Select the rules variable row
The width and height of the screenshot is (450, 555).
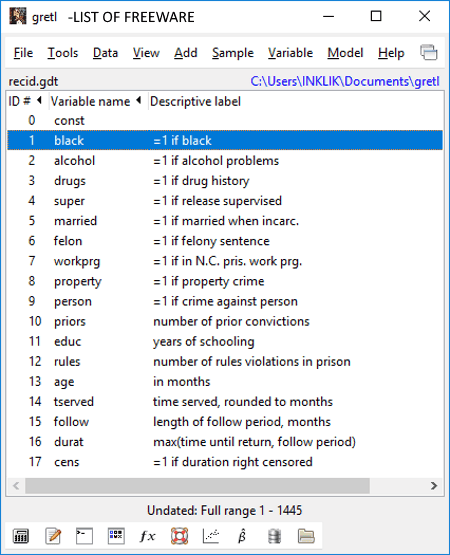click(x=225, y=361)
